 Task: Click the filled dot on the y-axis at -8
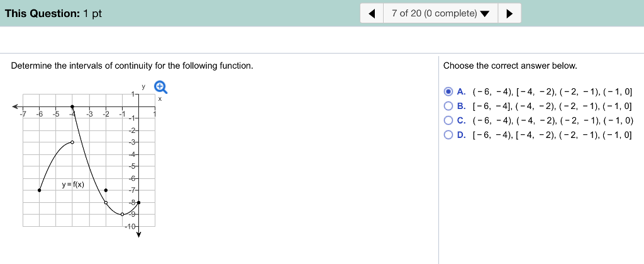(x=138, y=202)
